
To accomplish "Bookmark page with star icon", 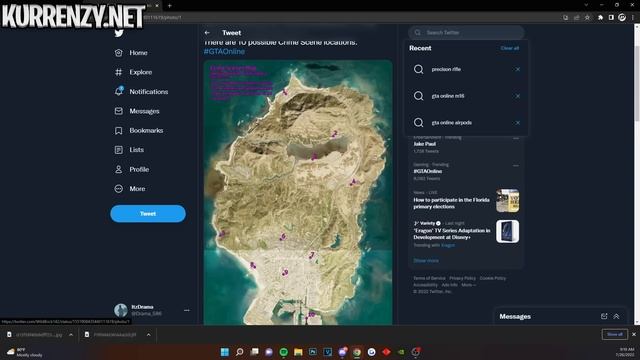I will tap(587, 18).
